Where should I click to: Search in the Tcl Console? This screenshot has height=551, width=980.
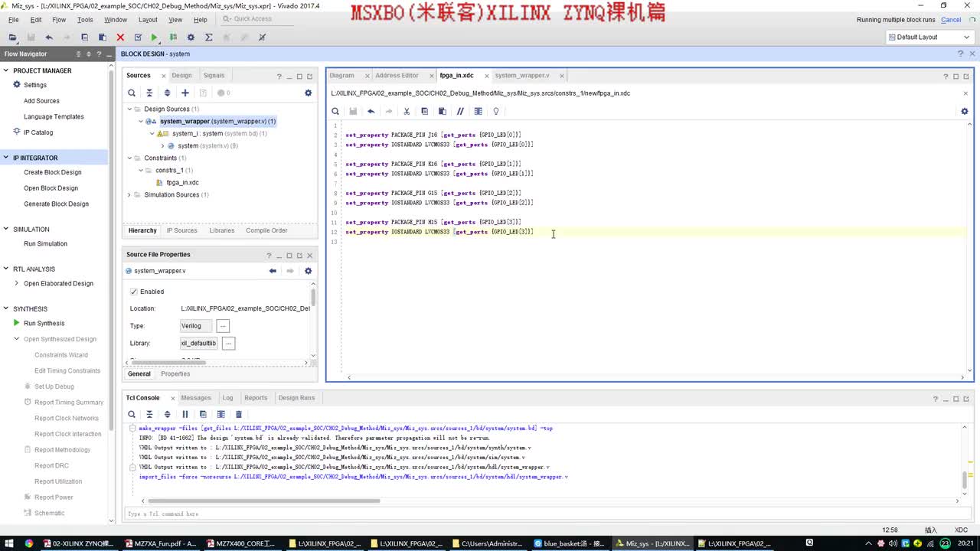click(x=132, y=414)
